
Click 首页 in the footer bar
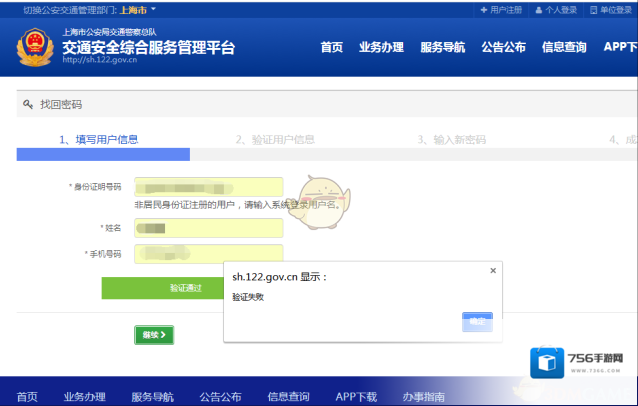click(x=27, y=397)
